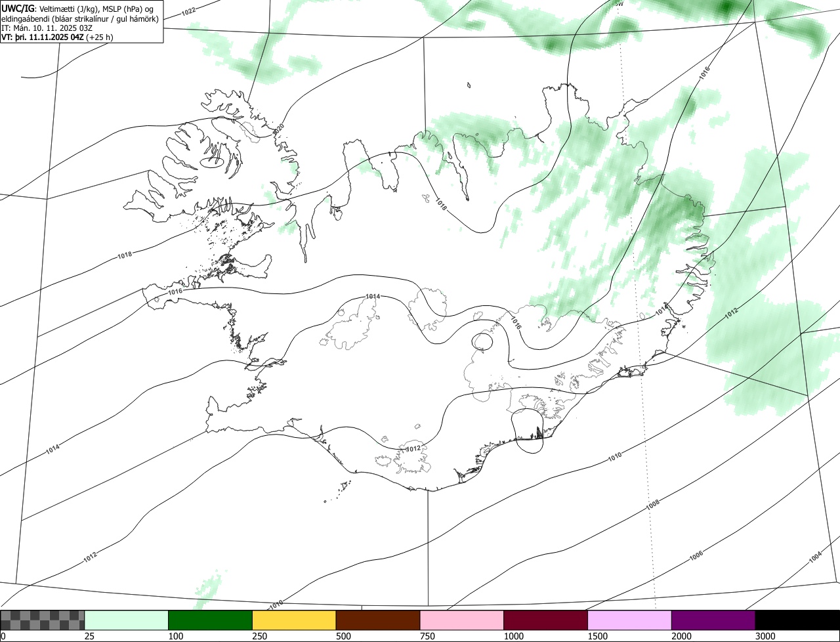Screen dimensions: 840x642
Task: Click the legend value '3000'
Action: pyautogui.click(x=765, y=636)
